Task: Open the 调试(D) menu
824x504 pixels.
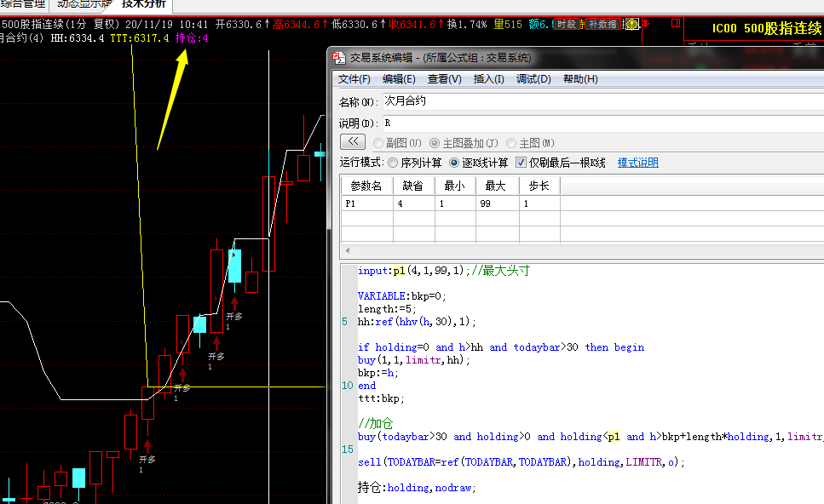Action: 533,79
